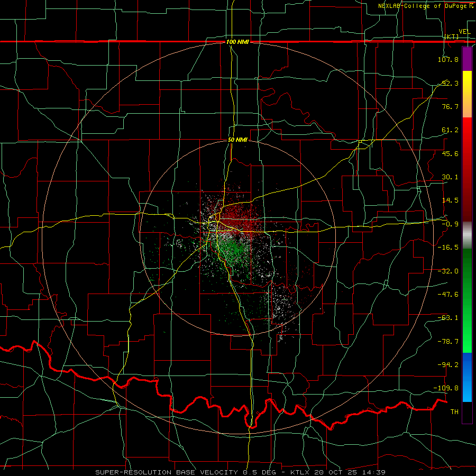Click the yellow-orange segment of the color bar

[x=467, y=94]
